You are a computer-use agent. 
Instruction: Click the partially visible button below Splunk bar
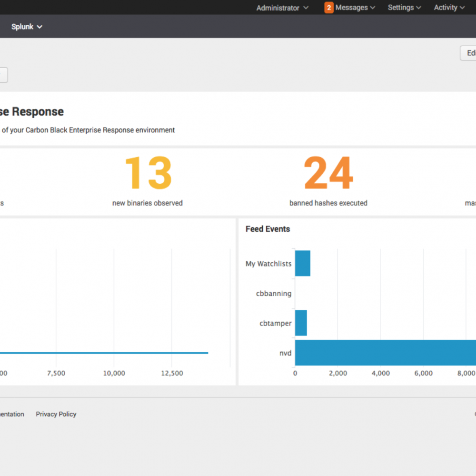[3, 75]
